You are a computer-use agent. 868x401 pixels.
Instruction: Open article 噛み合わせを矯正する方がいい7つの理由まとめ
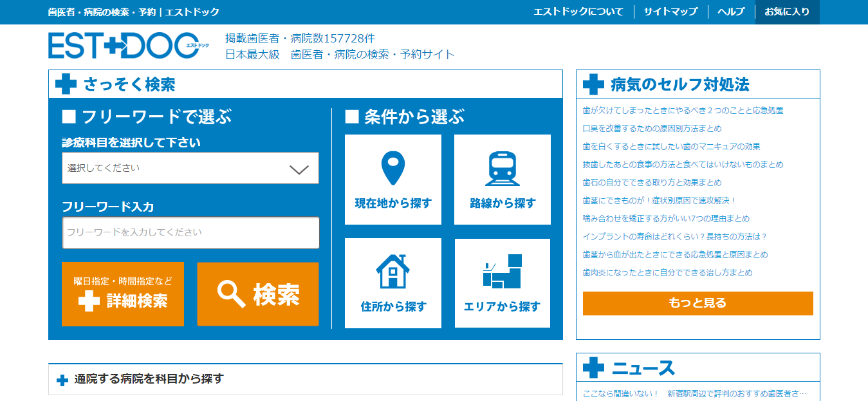click(x=666, y=219)
